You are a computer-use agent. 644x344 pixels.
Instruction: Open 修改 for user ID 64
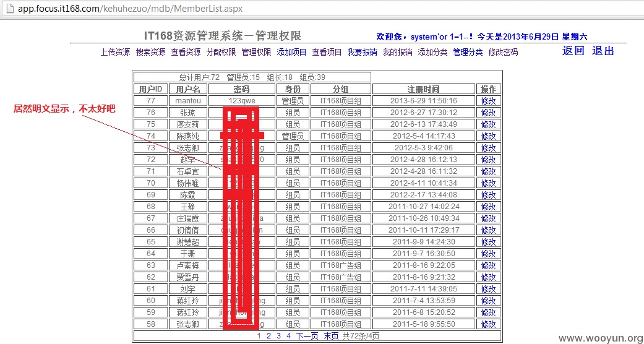click(x=489, y=254)
